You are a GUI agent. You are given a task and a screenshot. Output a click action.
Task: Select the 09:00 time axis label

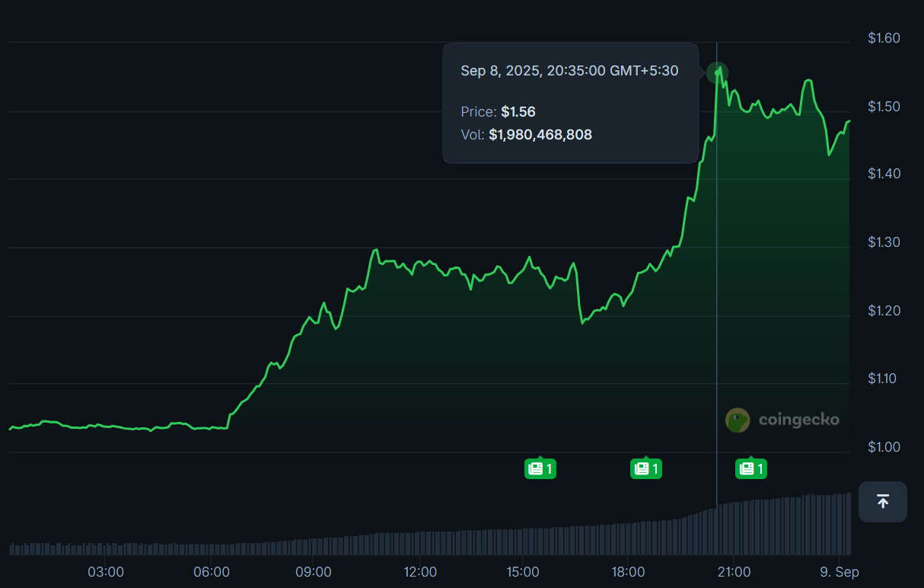coord(314,572)
